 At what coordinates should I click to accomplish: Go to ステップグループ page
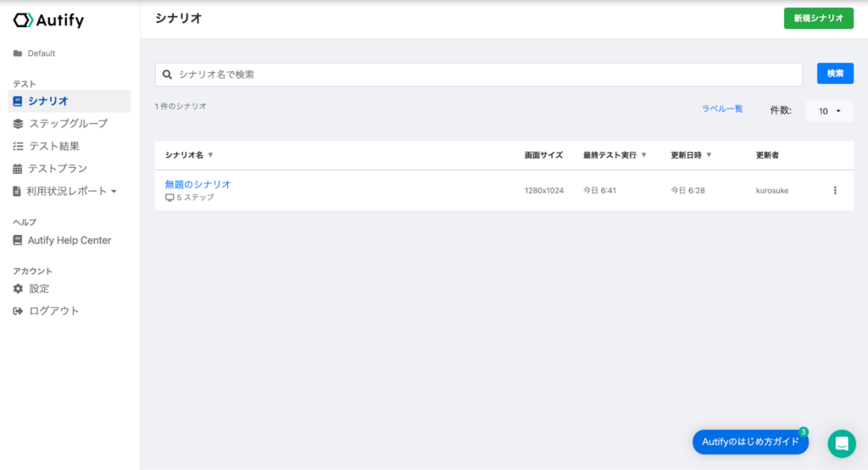[x=69, y=124]
